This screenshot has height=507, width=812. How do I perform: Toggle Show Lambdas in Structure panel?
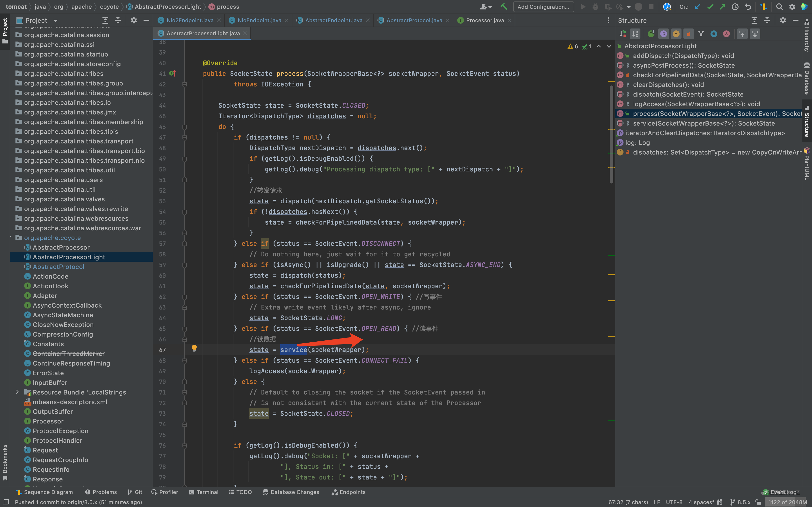(726, 34)
